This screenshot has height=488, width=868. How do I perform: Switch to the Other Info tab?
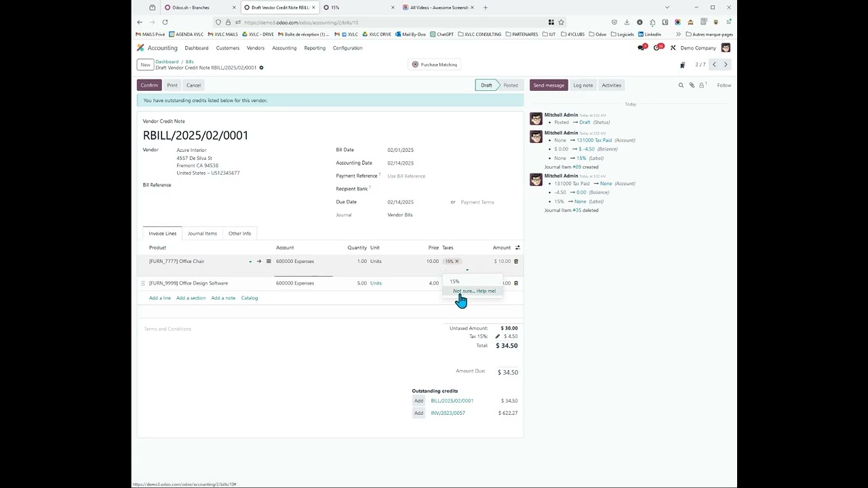[x=239, y=233]
